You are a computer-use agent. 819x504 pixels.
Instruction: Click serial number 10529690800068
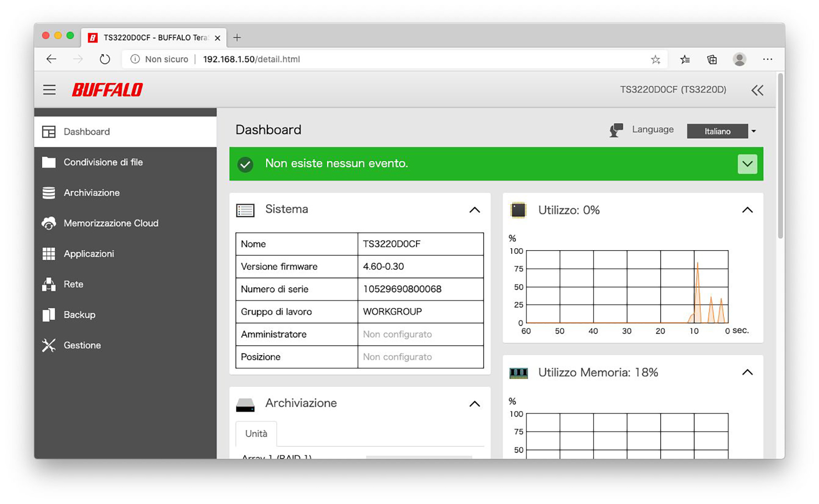point(402,289)
